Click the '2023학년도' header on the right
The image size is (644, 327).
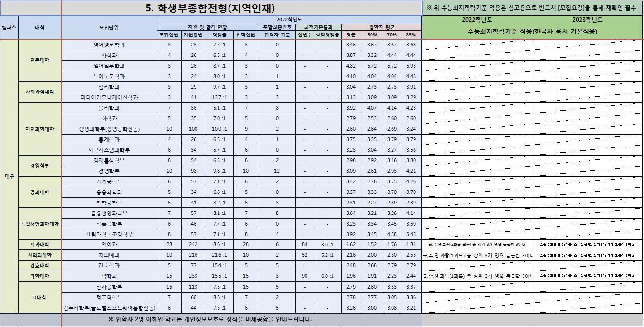[x=588, y=20]
